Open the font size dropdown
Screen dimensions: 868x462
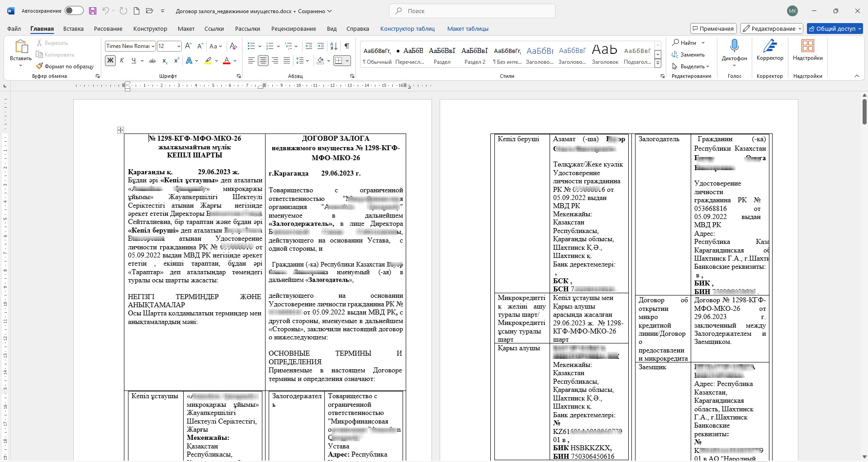click(x=179, y=46)
